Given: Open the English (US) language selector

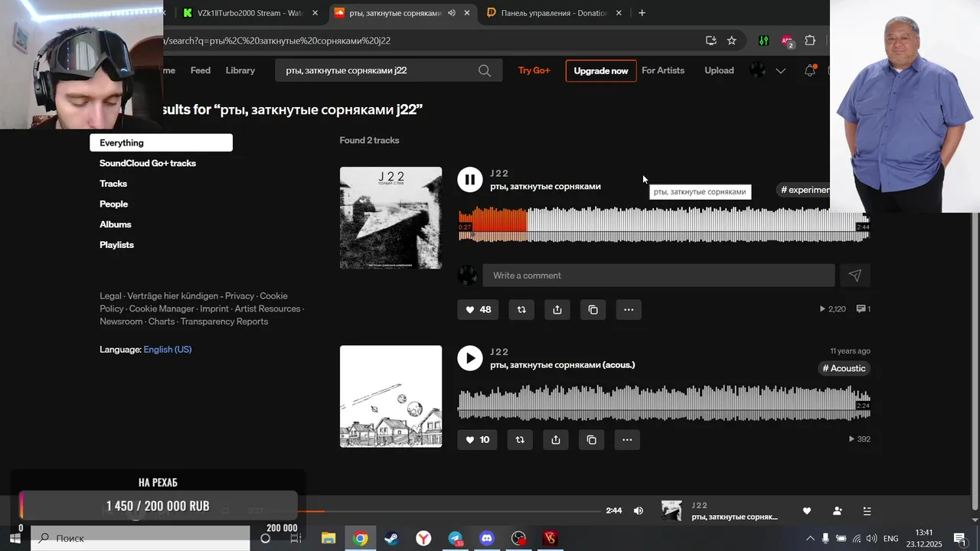Looking at the screenshot, I should 168,350.
